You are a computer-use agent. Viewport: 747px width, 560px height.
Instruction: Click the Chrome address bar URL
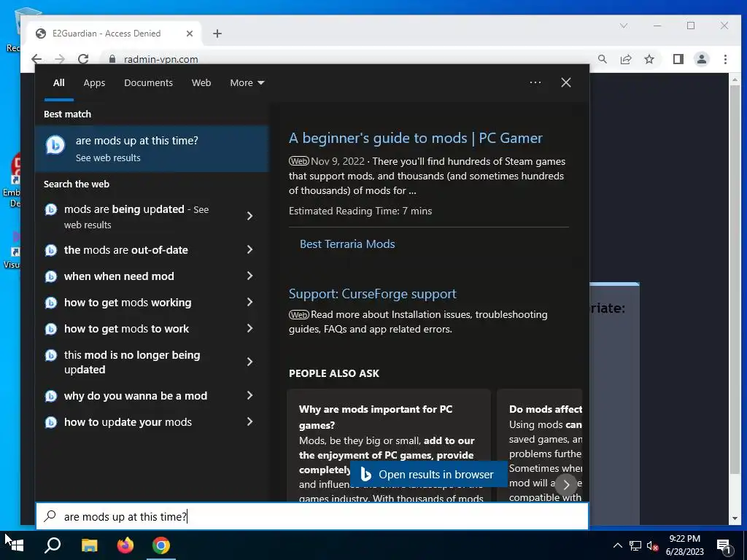point(160,60)
